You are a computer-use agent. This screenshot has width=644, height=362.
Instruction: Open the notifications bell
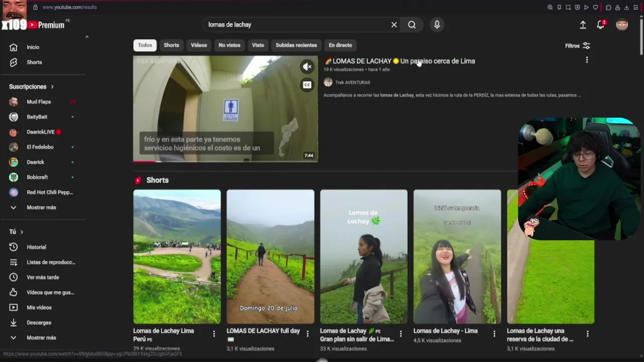[x=601, y=25]
